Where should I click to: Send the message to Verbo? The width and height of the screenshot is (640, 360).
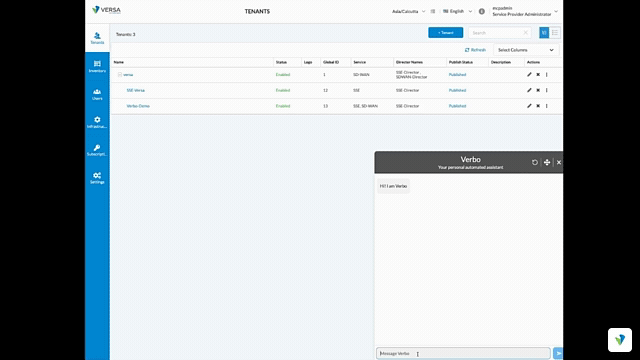coord(558,353)
